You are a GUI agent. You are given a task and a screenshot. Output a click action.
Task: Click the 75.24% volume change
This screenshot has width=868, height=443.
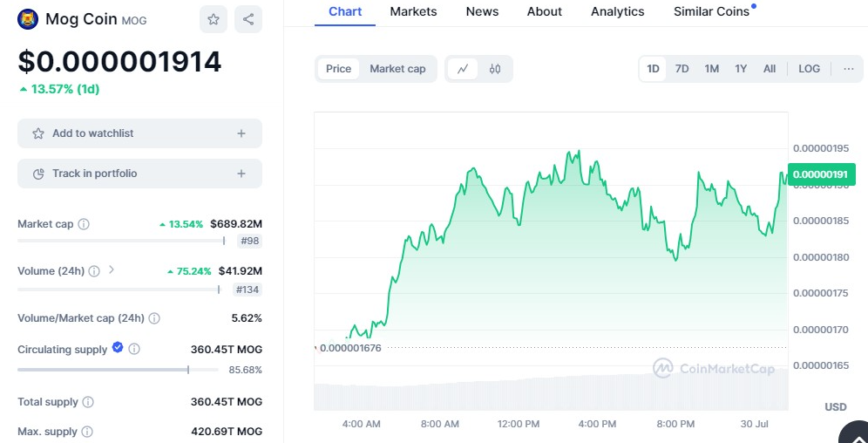189,271
